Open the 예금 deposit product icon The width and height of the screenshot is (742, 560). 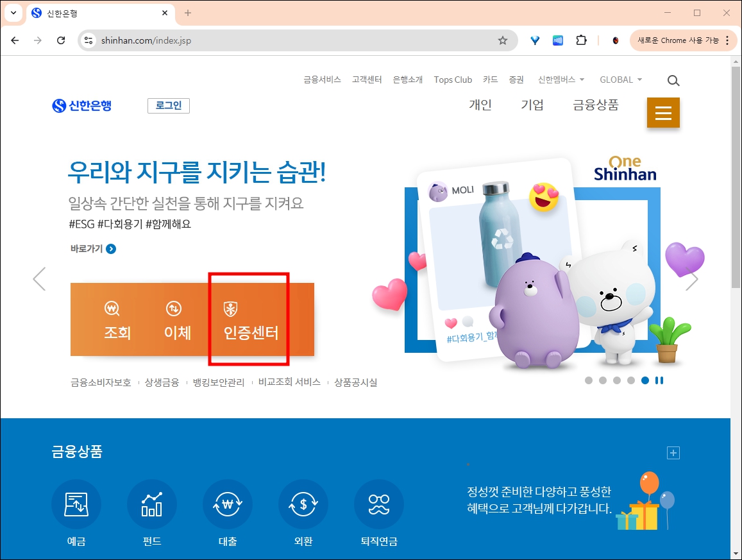pyautogui.click(x=76, y=504)
